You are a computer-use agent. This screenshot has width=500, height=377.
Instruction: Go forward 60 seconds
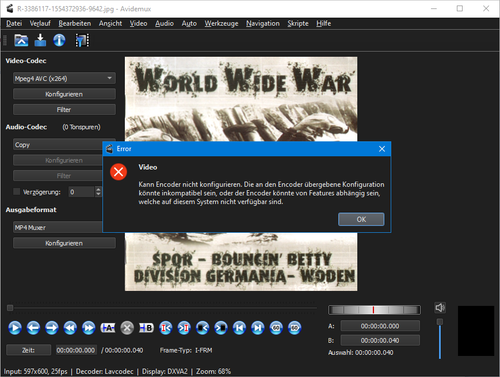pyautogui.click(x=294, y=328)
